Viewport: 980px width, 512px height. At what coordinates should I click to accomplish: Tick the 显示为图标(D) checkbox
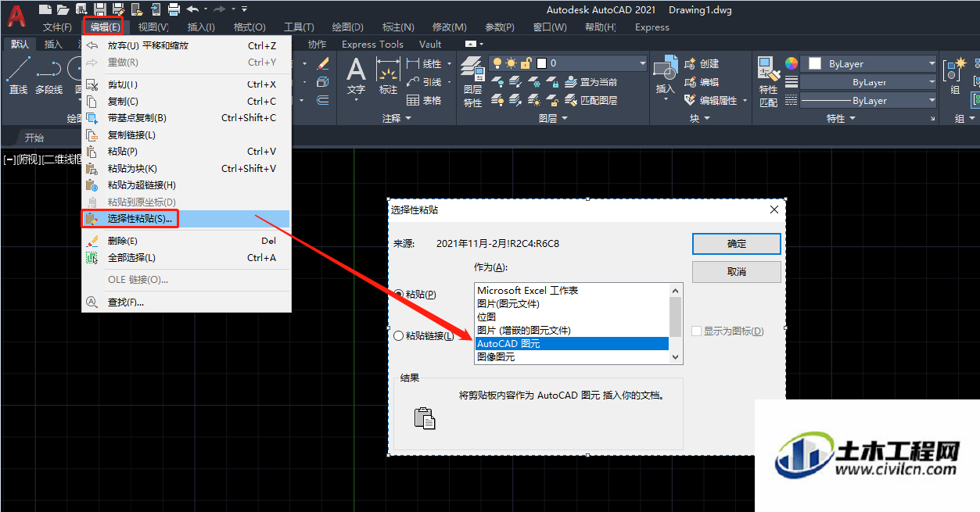point(696,331)
